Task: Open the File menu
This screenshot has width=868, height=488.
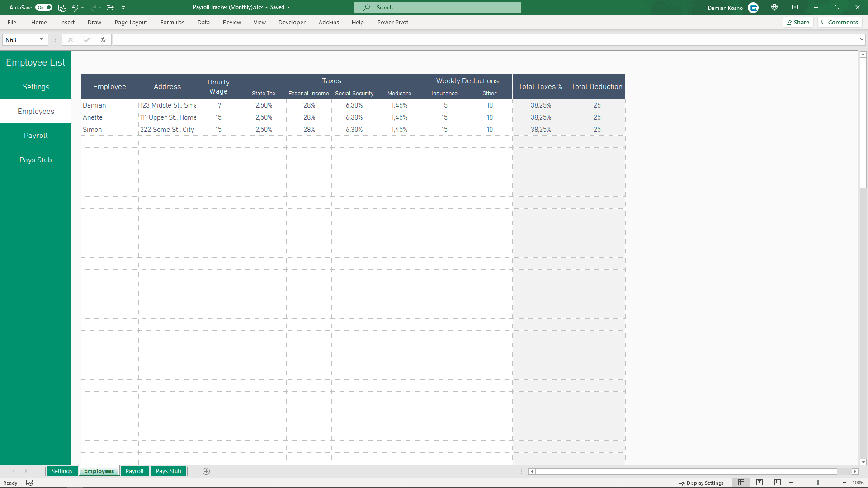Action: 12,22
